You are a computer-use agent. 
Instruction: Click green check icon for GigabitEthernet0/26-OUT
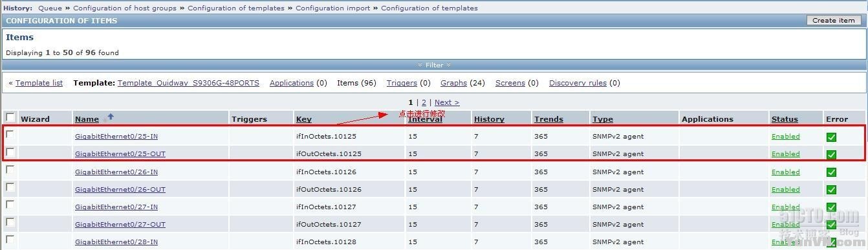[831, 190]
